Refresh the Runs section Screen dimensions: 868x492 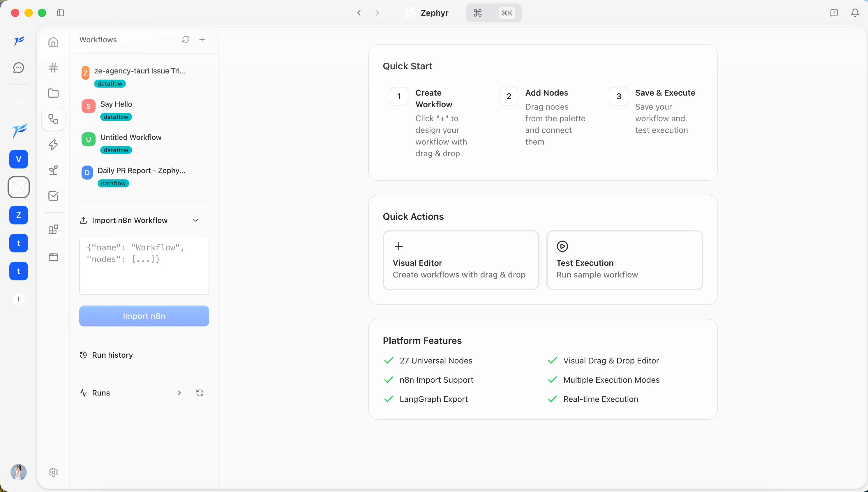(200, 393)
